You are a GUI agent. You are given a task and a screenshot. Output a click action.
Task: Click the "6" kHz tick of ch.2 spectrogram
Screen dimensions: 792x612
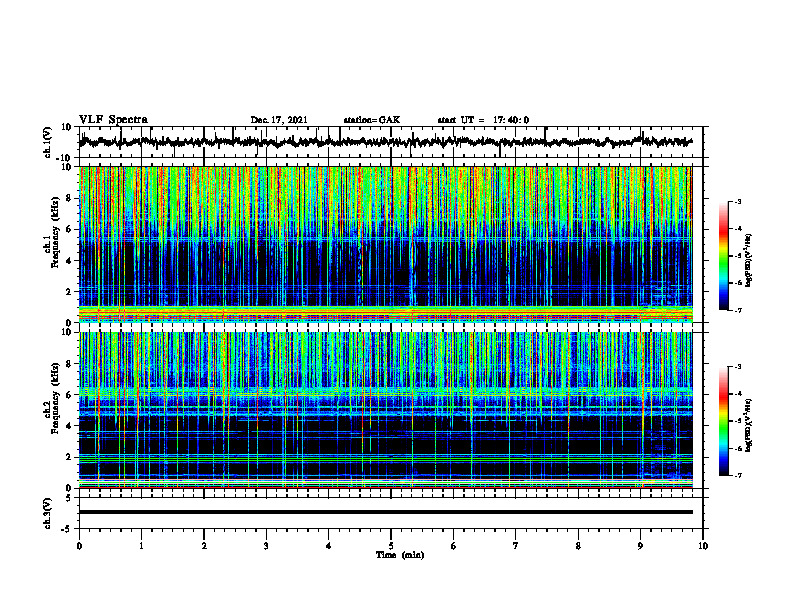point(69,395)
